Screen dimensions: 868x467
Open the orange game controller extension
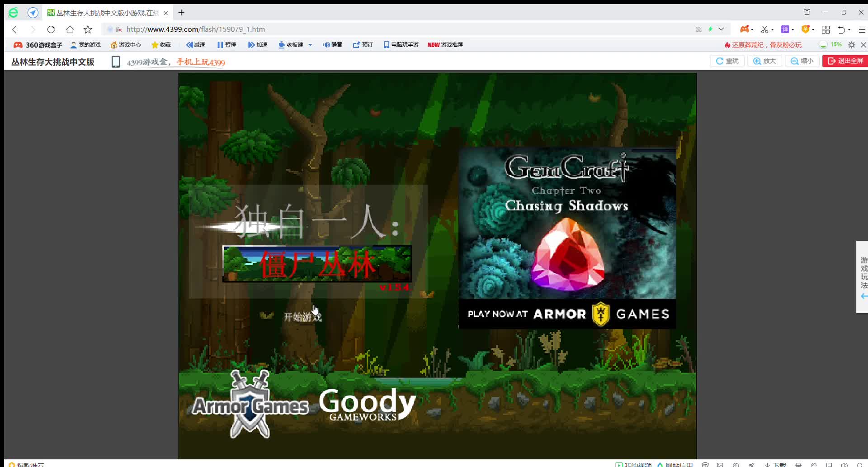(x=744, y=29)
